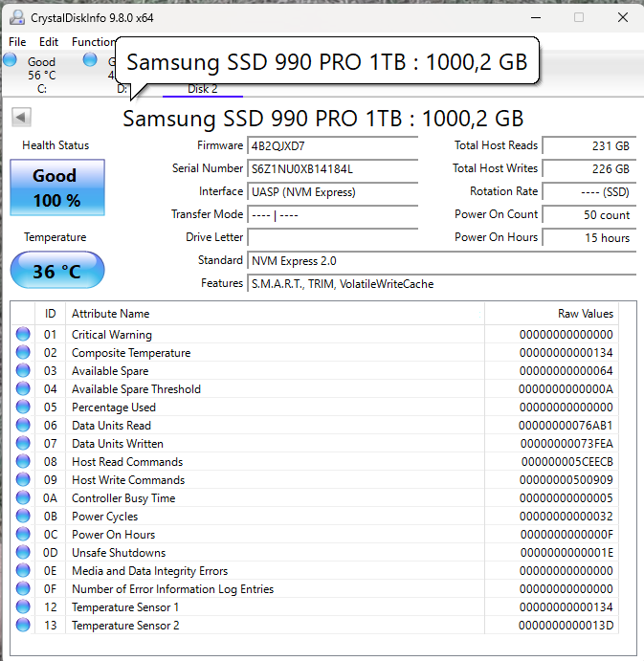Select the Serial Number field
The image size is (644, 661).
[x=332, y=169]
